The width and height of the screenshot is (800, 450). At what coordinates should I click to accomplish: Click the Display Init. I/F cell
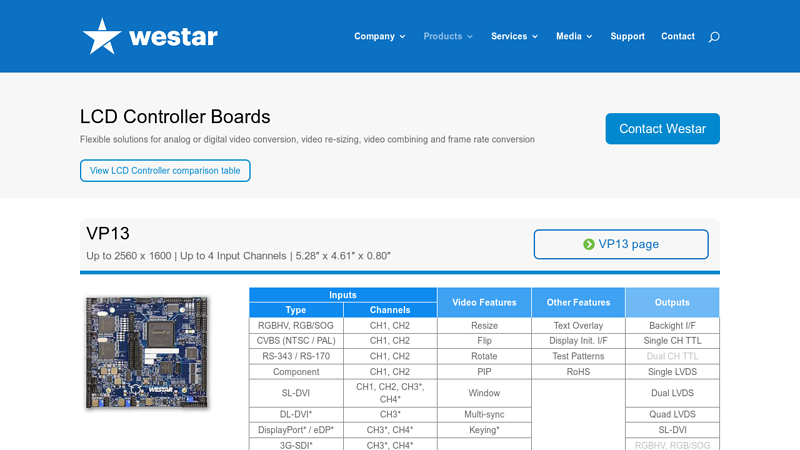click(578, 340)
